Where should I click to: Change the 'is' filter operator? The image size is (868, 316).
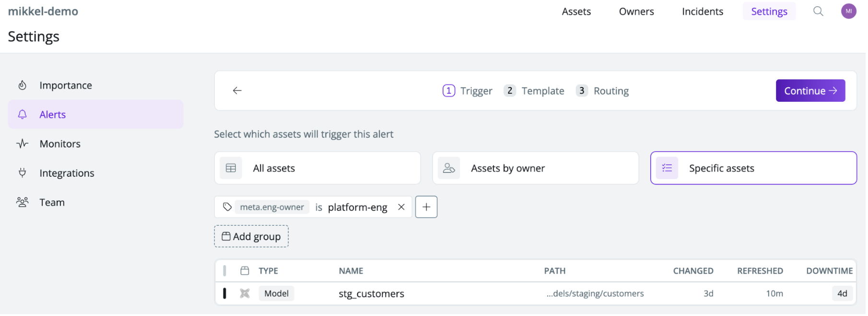coord(318,207)
